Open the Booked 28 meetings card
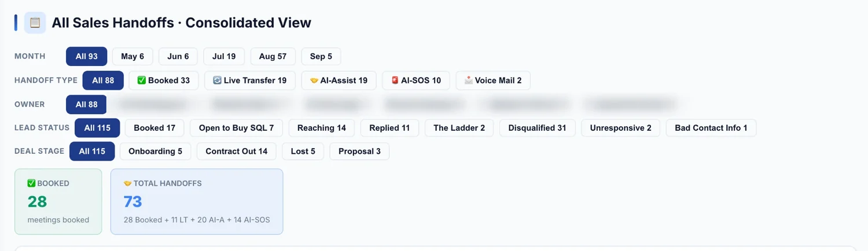Viewport: 868px width, 251px height. pyautogui.click(x=58, y=201)
